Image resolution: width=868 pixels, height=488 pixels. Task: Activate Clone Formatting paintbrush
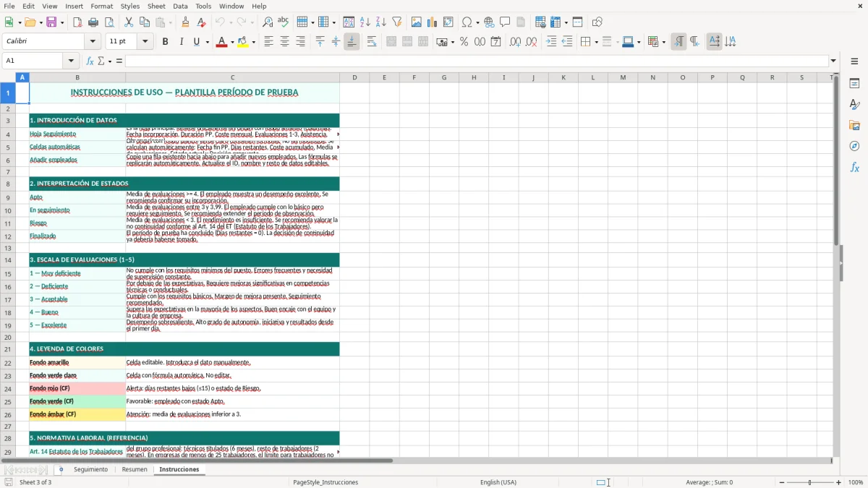pyautogui.click(x=186, y=22)
